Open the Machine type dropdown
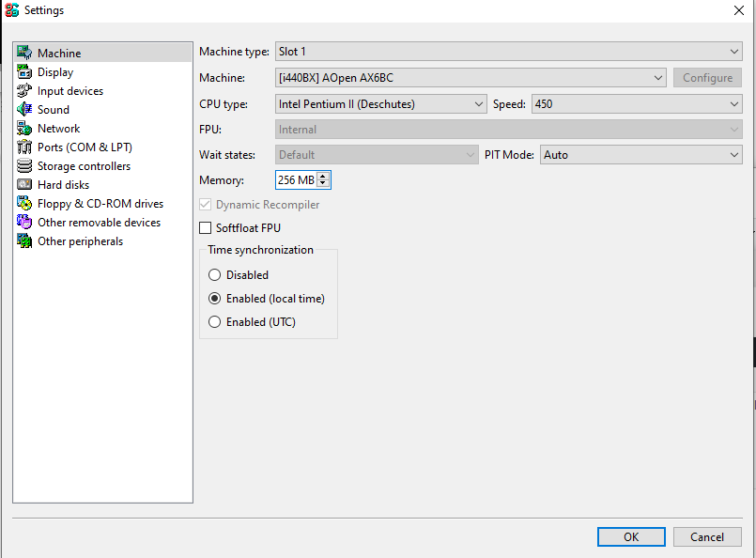756x558 pixels. click(x=509, y=51)
